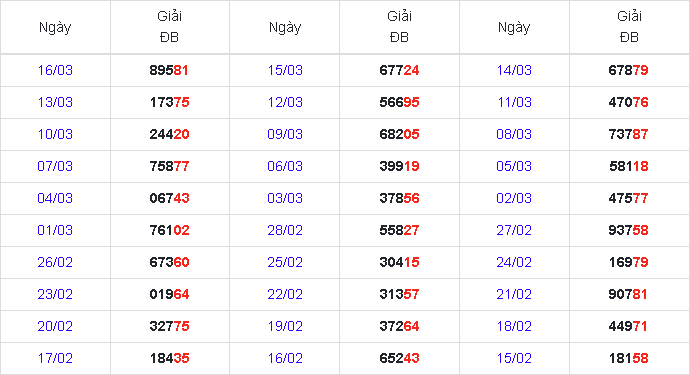
Task: Open the 16/03 date link
Action: (x=55, y=70)
